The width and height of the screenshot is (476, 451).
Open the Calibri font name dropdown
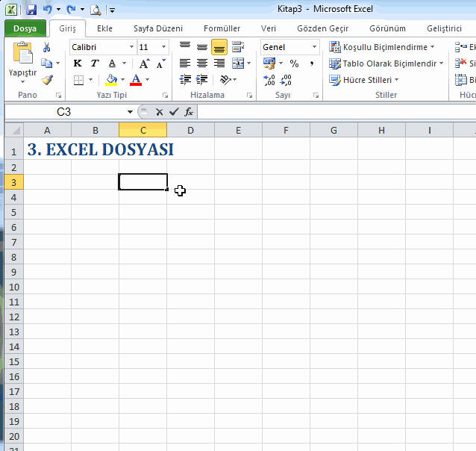coord(131,47)
